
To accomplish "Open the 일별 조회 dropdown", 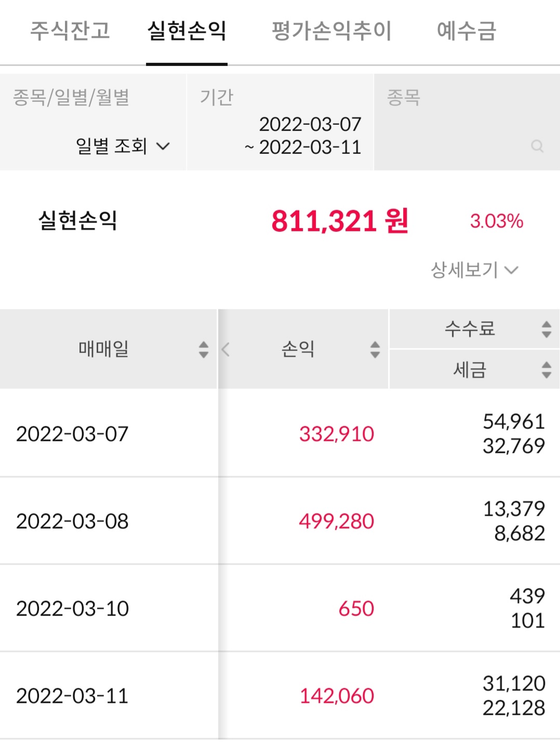I will click(123, 146).
